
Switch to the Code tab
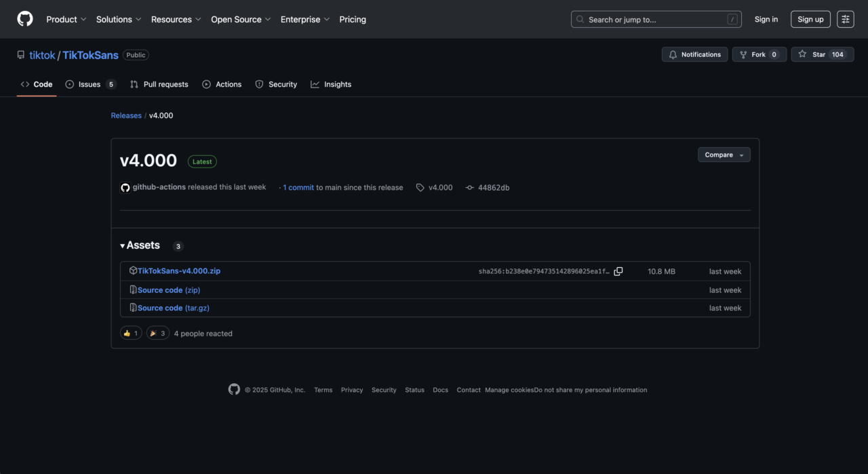click(37, 85)
